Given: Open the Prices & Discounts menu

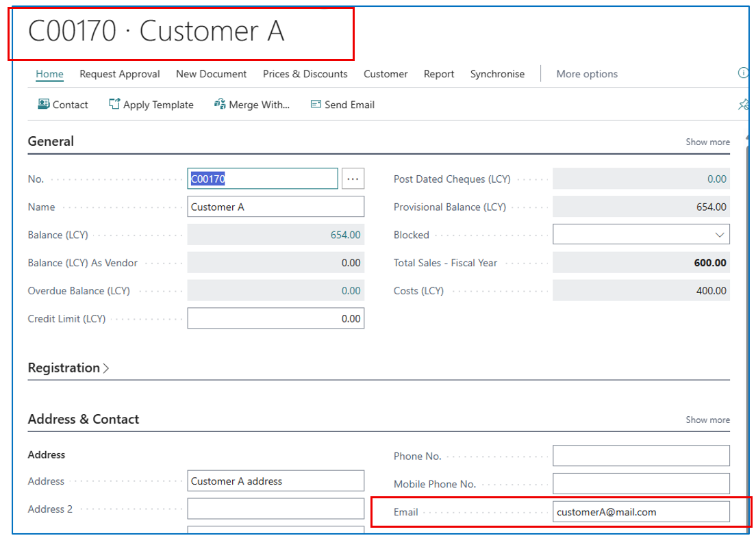Looking at the screenshot, I should point(305,74).
